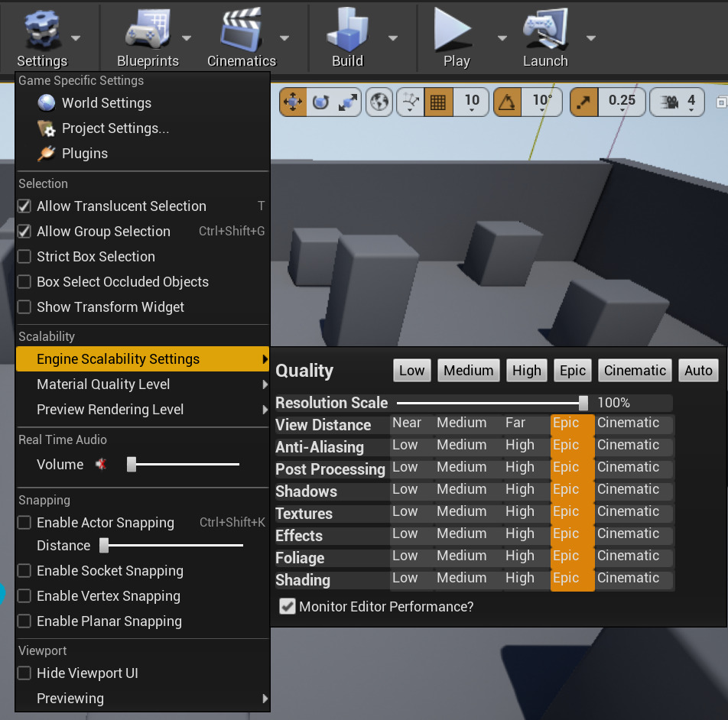Enable Strict Box Selection checkbox
The image size is (728, 720).
[x=24, y=257]
